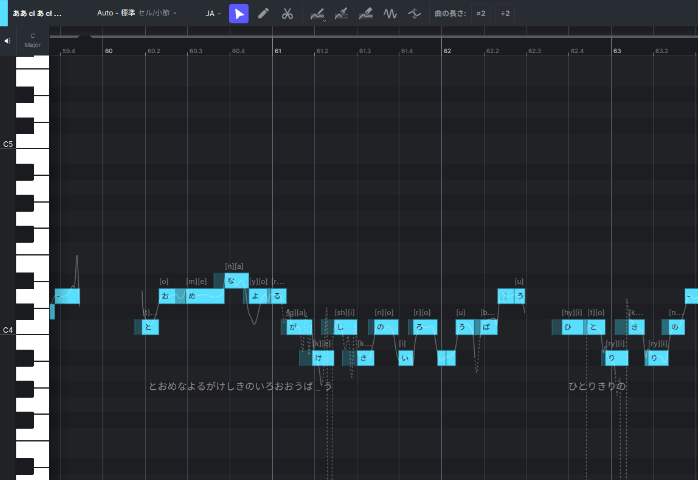Click the ×2 length button

(481, 14)
